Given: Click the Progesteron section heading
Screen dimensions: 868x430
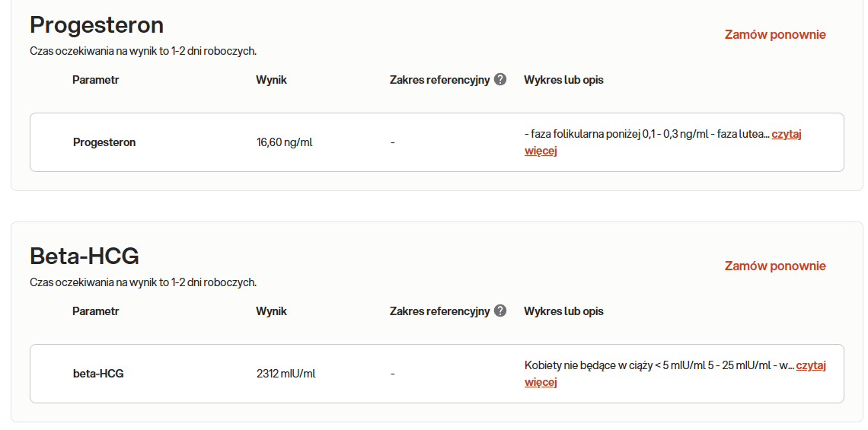Looking at the screenshot, I should click(97, 25).
